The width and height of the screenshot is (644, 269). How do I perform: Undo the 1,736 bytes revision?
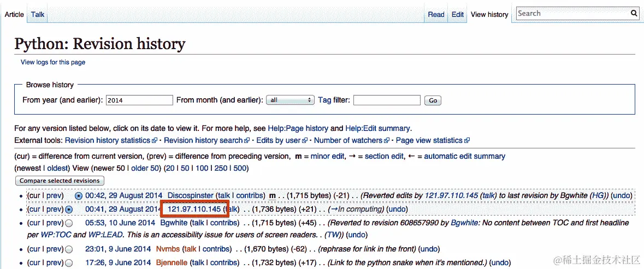tap(397, 209)
